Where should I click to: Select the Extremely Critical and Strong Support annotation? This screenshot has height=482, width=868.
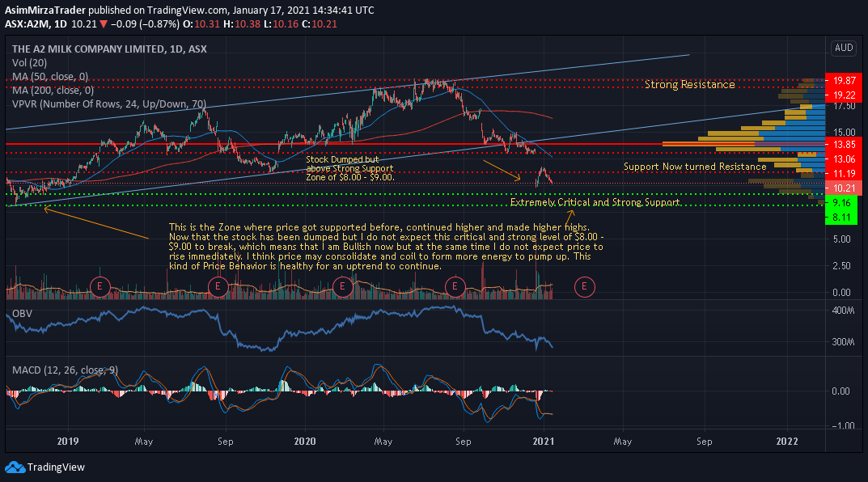[595, 202]
